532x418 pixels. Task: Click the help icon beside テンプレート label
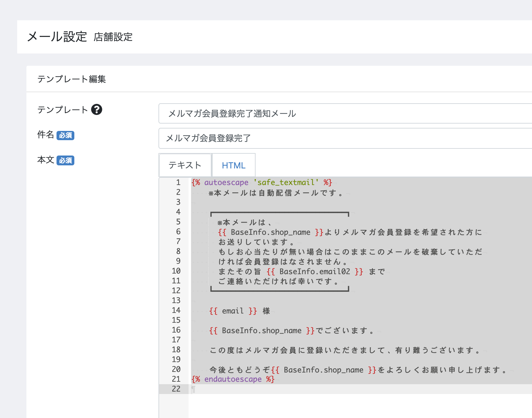pos(96,110)
